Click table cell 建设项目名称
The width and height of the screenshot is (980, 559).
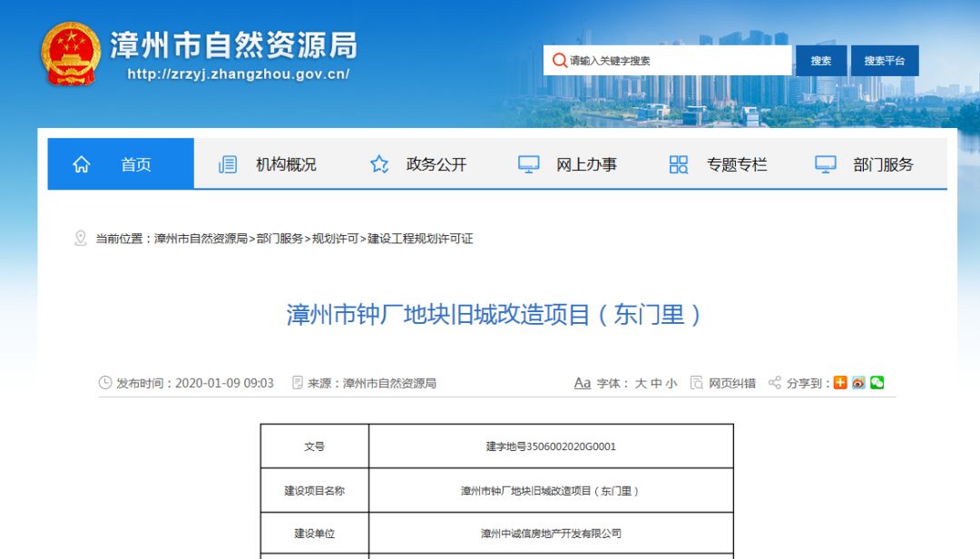314,491
